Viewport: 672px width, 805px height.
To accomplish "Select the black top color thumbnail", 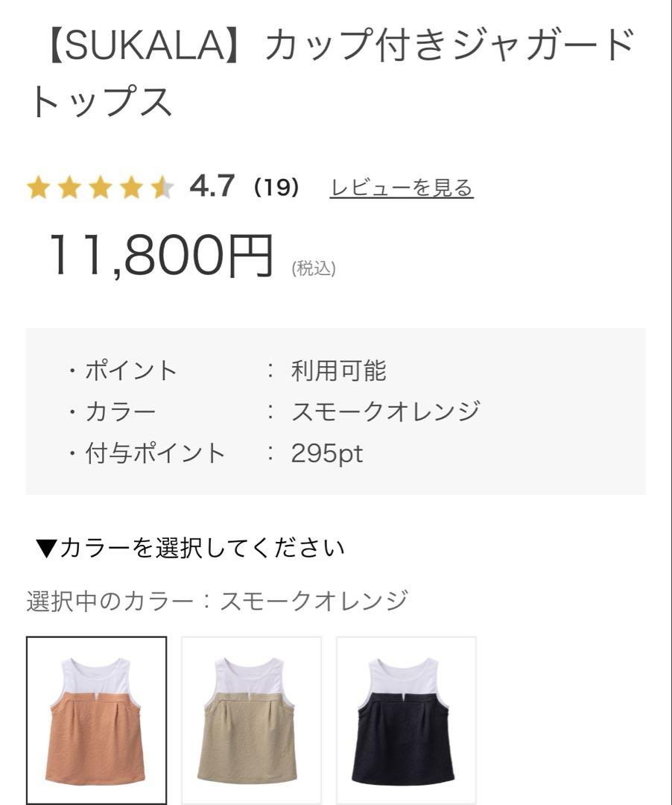I will (x=406, y=720).
